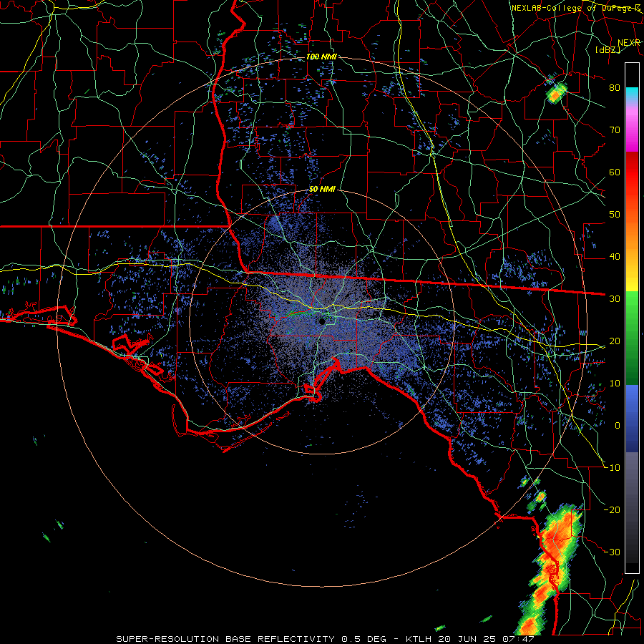Click the 30 value on dBZ scale
Screen dimensions: 644x644
pos(615,299)
